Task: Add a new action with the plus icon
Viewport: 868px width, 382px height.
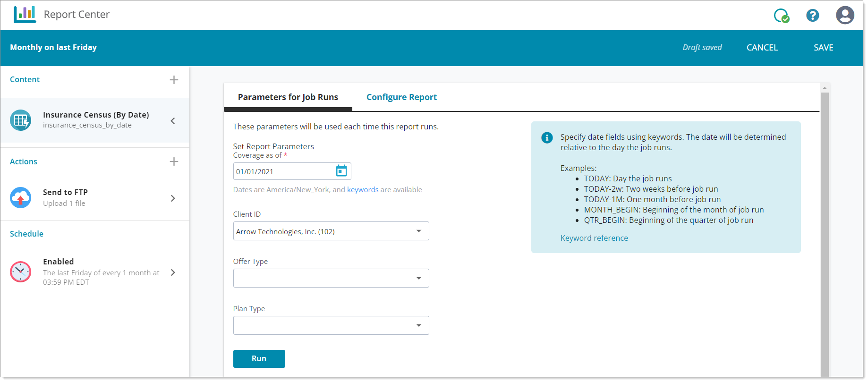Action: click(174, 161)
